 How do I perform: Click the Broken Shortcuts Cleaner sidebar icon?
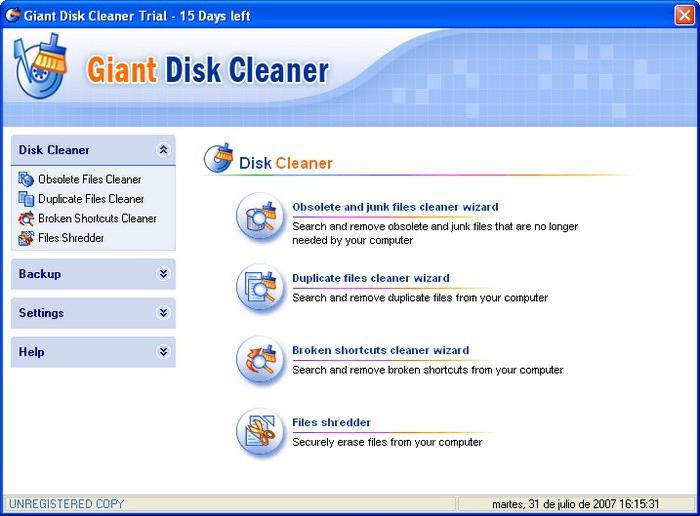click(x=26, y=219)
